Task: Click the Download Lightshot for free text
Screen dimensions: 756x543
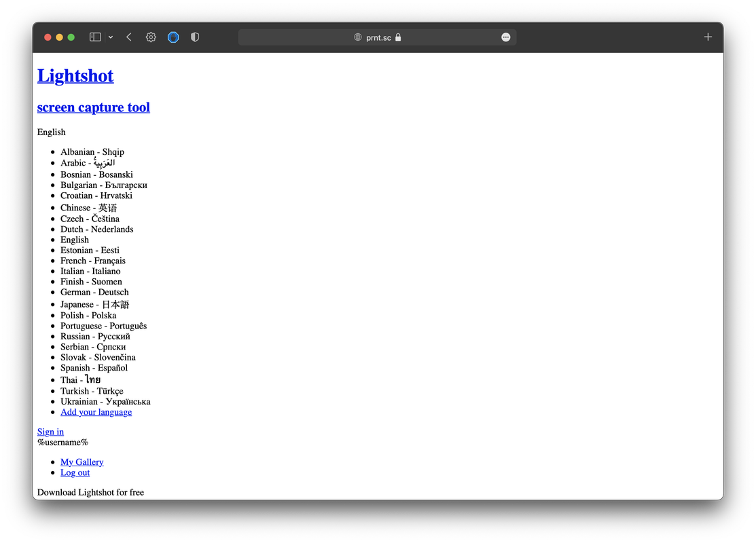Action: pos(90,492)
